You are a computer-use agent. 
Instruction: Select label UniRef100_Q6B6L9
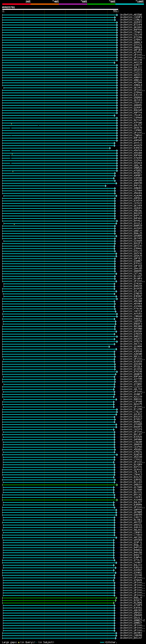[x=131, y=42]
